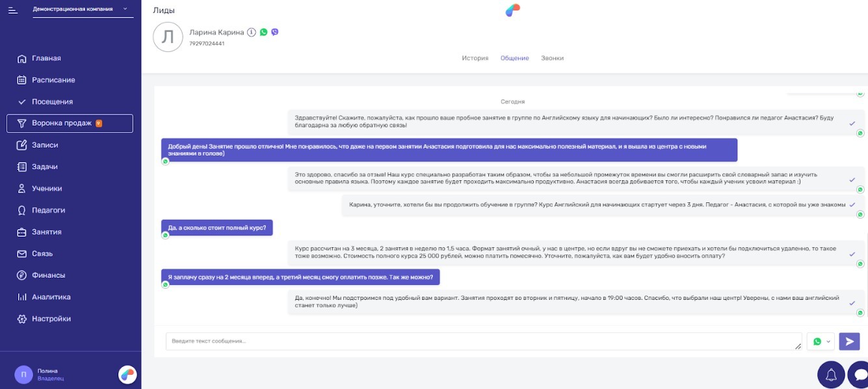Click the WhatsApp icon beside lead name
This screenshot has height=389, width=868.
coord(263,32)
